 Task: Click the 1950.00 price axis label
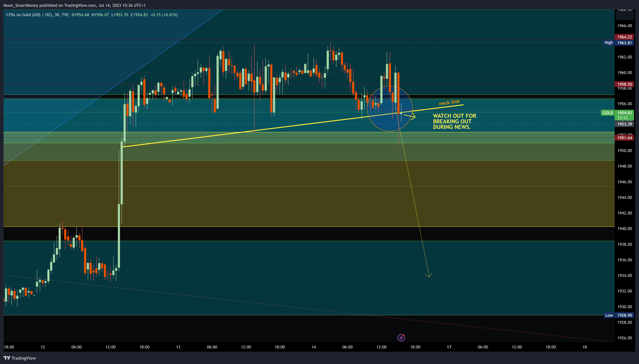(x=625, y=150)
